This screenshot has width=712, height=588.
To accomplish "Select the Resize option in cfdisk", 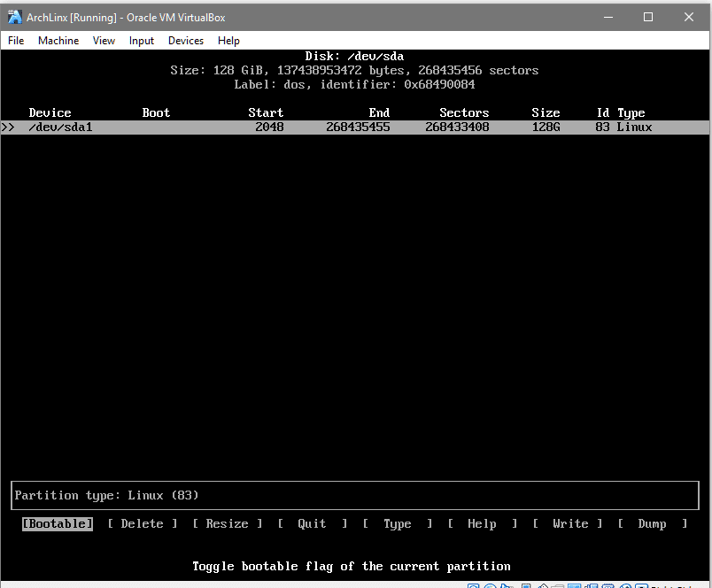I will point(227,523).
